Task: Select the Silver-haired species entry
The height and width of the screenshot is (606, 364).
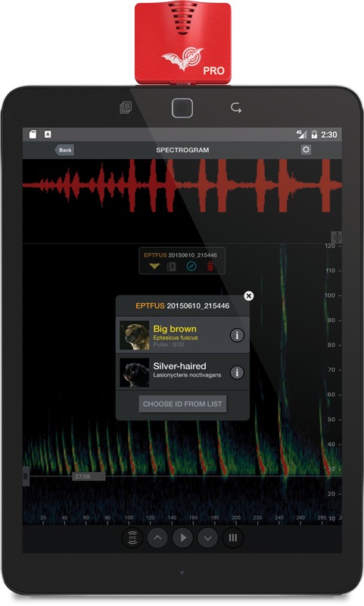Action: click(x=182, y=372)
